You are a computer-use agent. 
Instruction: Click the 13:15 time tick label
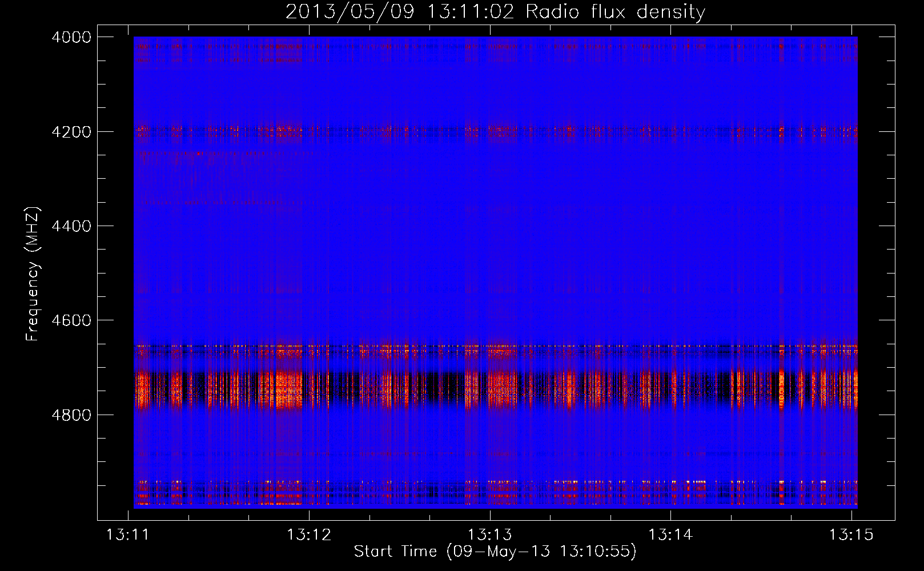pos(851,535)
